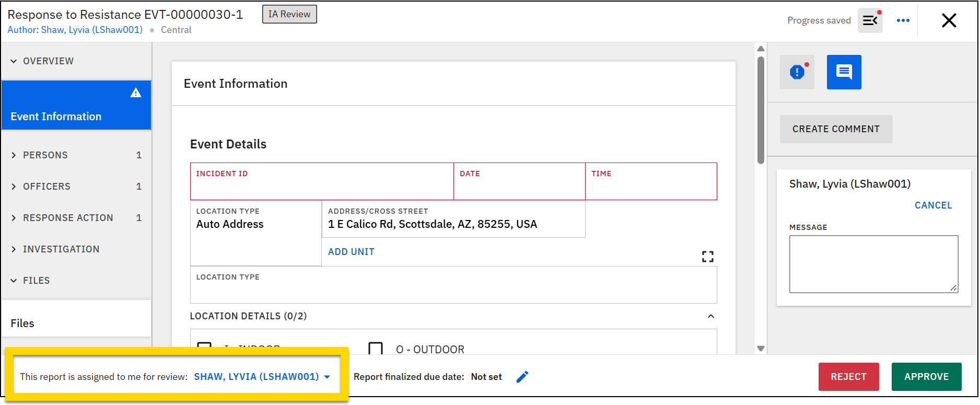Click in the MESSAGE text box
The image size is (980, 405).
[x=873, y=264]
